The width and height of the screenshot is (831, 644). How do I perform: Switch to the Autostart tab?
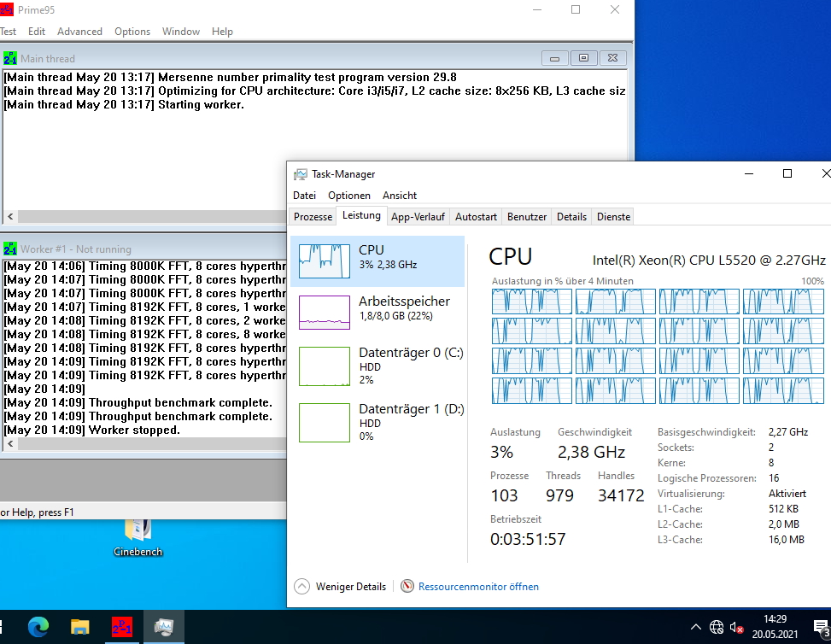coord(476,217)
